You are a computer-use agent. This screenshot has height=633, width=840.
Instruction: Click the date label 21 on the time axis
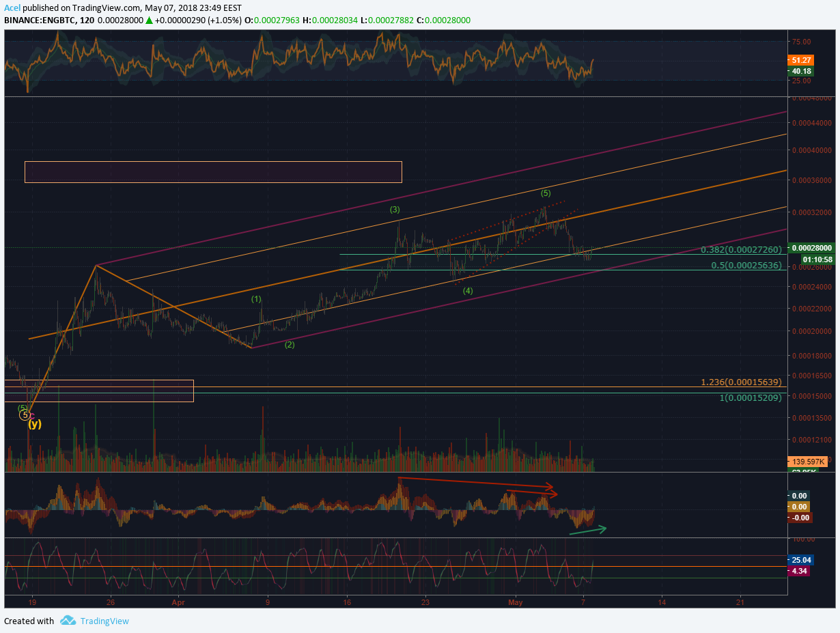coord(740,602)
